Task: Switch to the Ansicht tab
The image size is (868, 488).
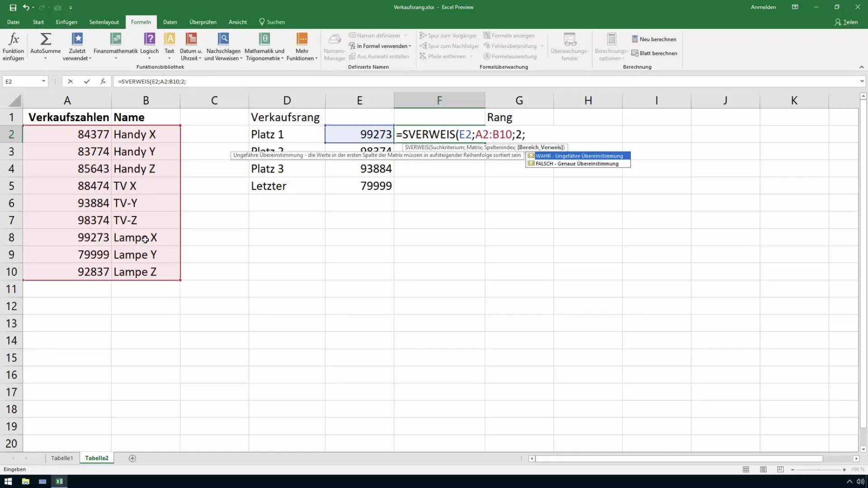Action: pyautogui.click(x=238, y=22)
